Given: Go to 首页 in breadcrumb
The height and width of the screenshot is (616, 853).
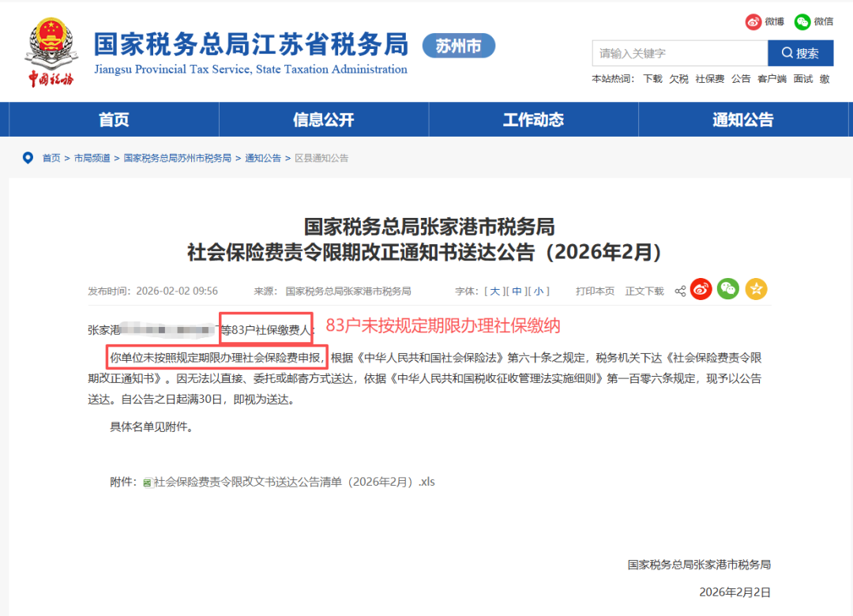Looking at the screenshot, I should [x=51, y=158].
